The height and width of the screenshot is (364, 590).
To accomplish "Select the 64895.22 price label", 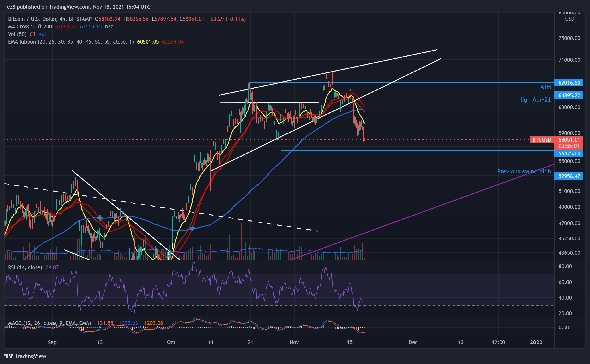I will coord(569,95).
